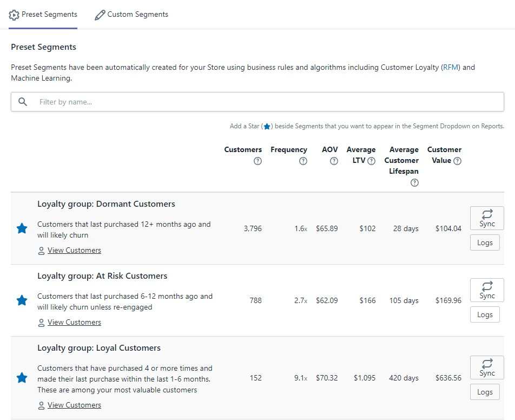Sync the At Risk Customers segment
515x420 pixels.
pyautogui.click(x=487, y=290)
